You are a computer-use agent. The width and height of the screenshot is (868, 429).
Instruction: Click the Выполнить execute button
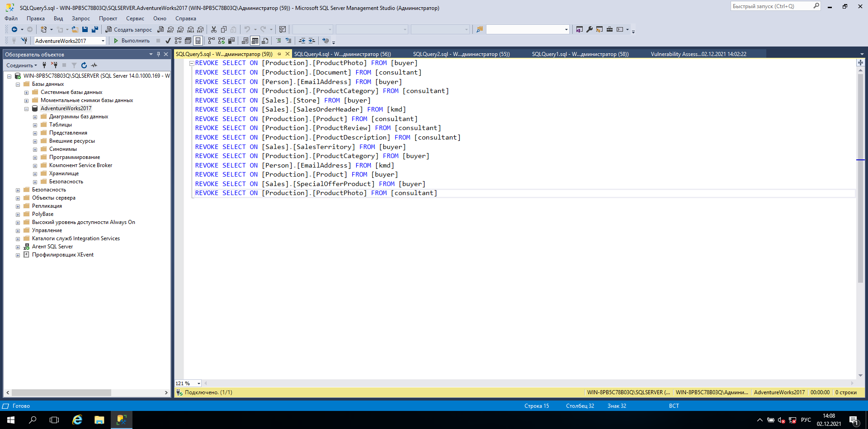[x=131, y=41]
